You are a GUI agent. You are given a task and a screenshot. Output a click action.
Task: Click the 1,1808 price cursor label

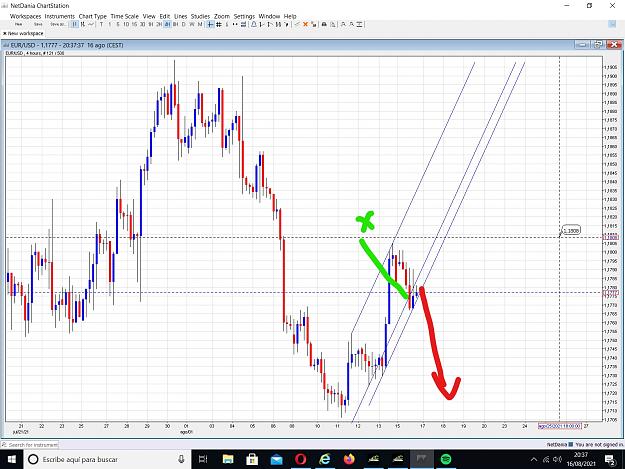pyautogui.click(x=571, y=230)
